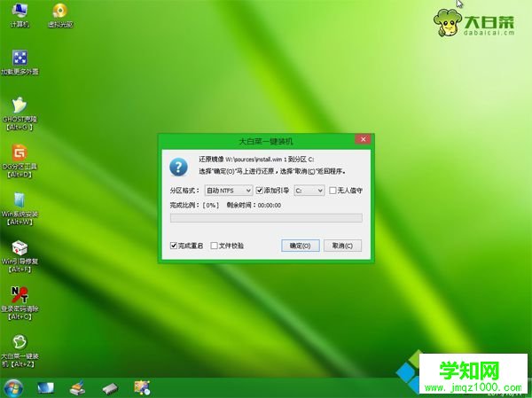Click the 还原镜像 install.wim path text
The image size is (532, 398).
point(256,160)
